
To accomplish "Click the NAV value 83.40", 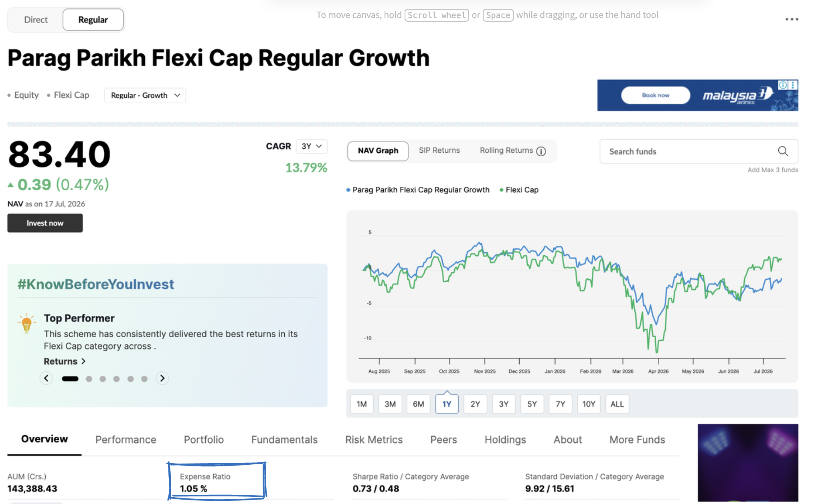I will coord(59,155).
